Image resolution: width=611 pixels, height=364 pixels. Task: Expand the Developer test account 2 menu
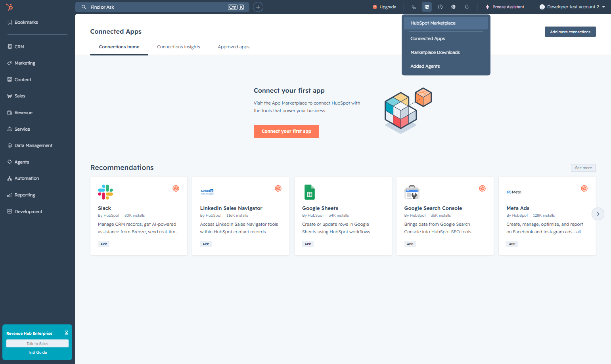(x=573, y=7)
